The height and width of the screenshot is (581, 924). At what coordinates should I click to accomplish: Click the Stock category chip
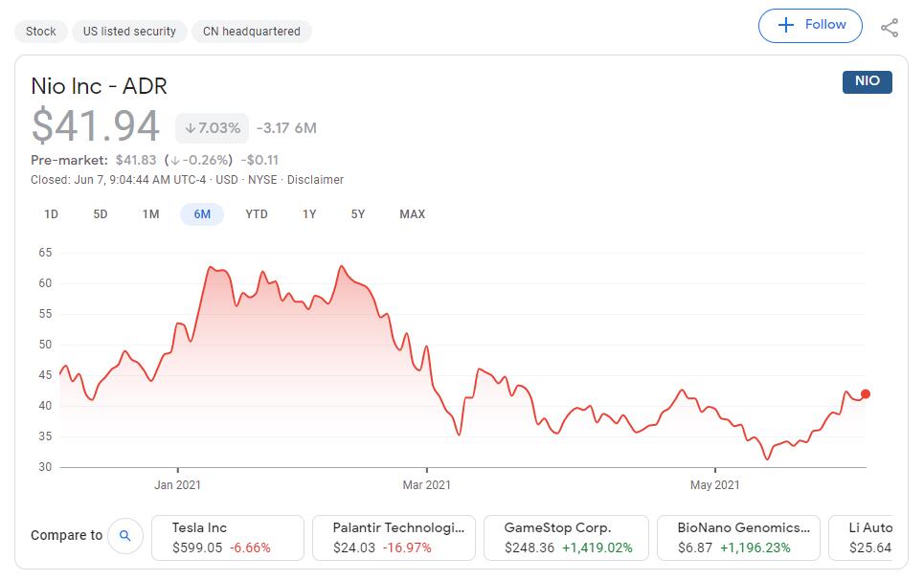pos(41,32)
